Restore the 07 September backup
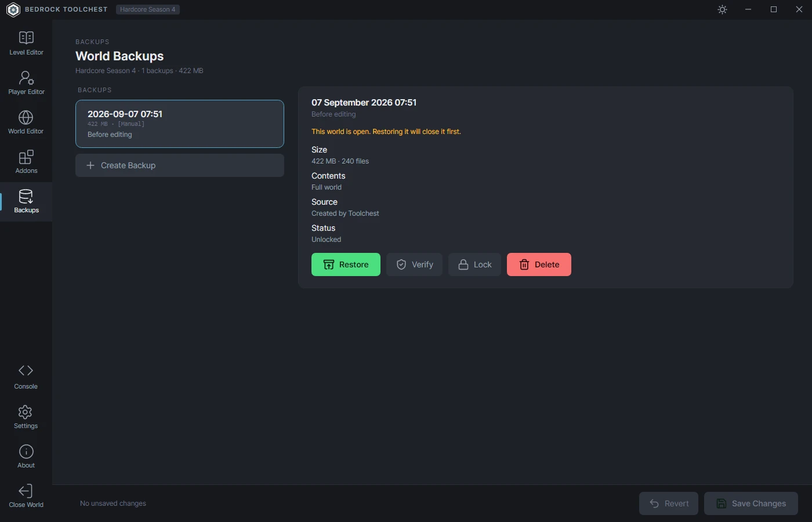812x522 pixels. pos(346,264)
